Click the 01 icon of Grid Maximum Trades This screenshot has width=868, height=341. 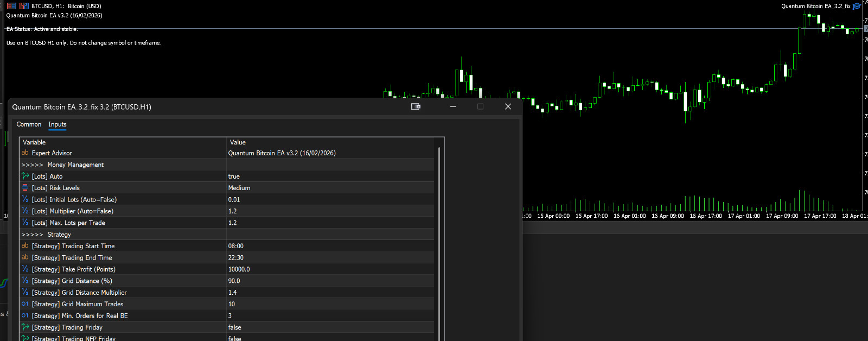pyautogui.click(x=25, y=304)
